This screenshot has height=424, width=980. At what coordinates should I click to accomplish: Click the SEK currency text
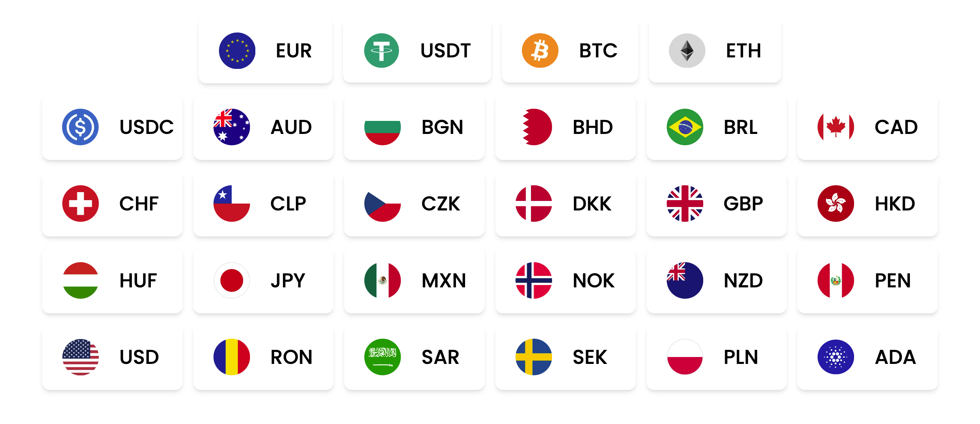pyautogui.click(x=590, y=357)
